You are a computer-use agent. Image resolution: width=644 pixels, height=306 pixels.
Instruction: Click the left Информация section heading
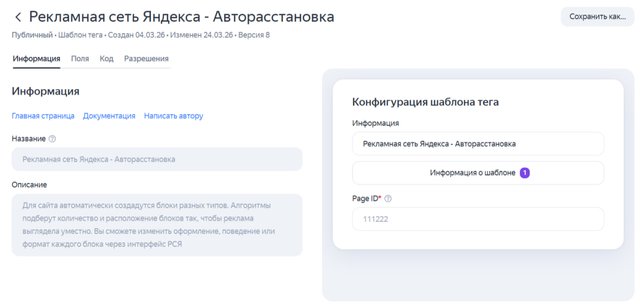[x=45, y=91]
